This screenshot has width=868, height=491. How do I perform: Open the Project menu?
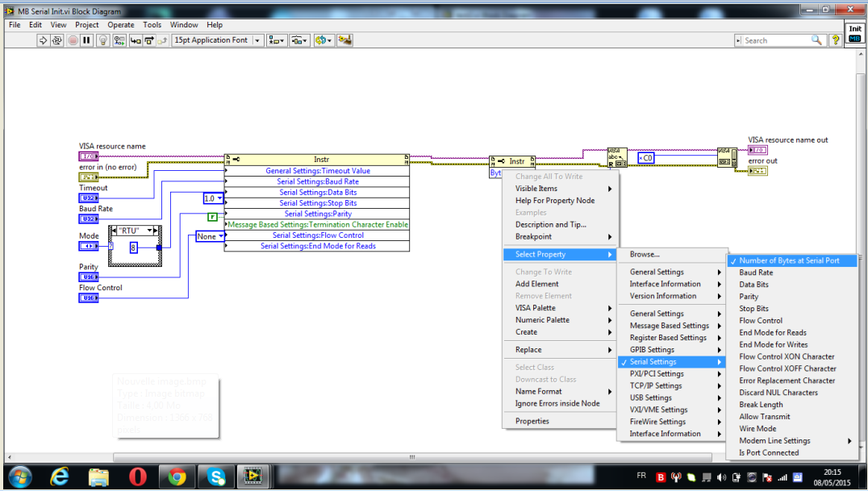pyautogui.click(x=87, y=25)
